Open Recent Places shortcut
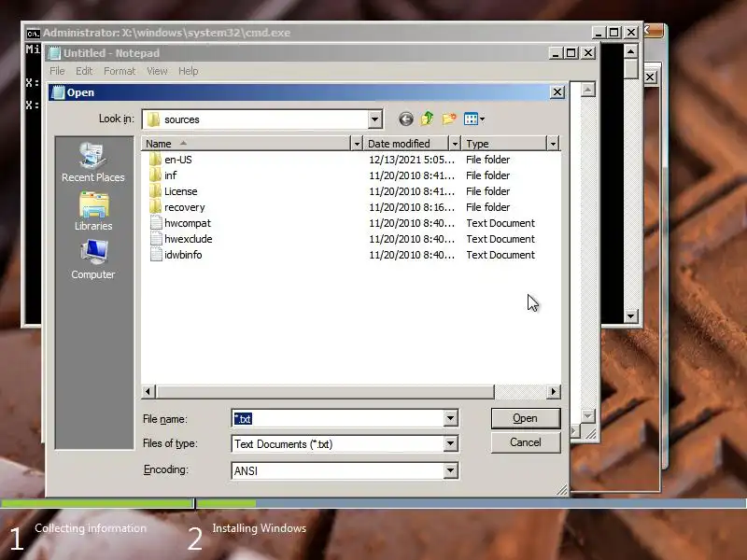Image resolution: width=747 pixels, height=560 pixels. 92,162
